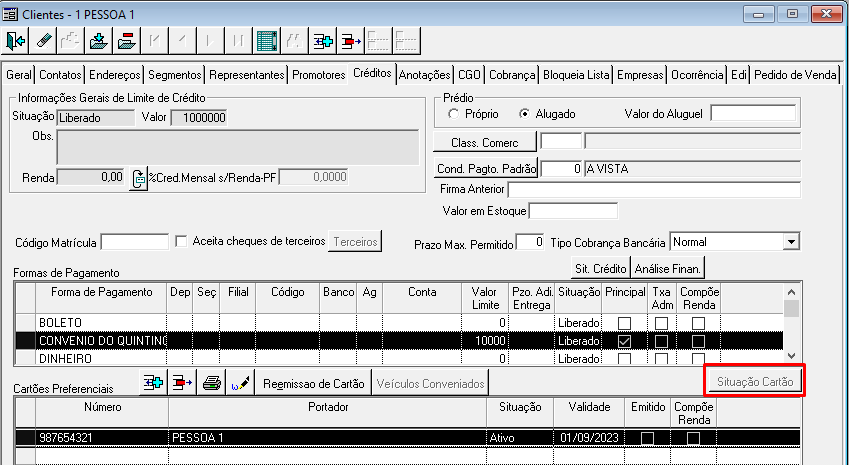Go to last record navigation icon

(x=238, y=41)
